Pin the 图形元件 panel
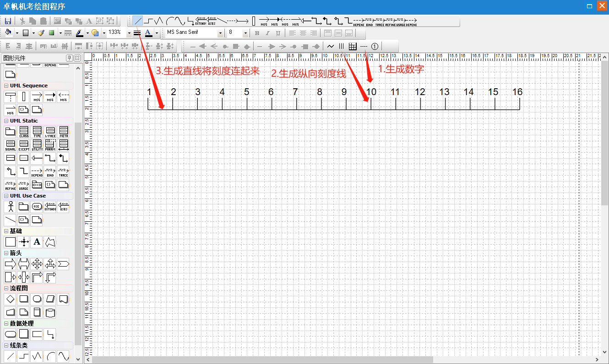Viewport: 609px width, 364px height. 70,58
